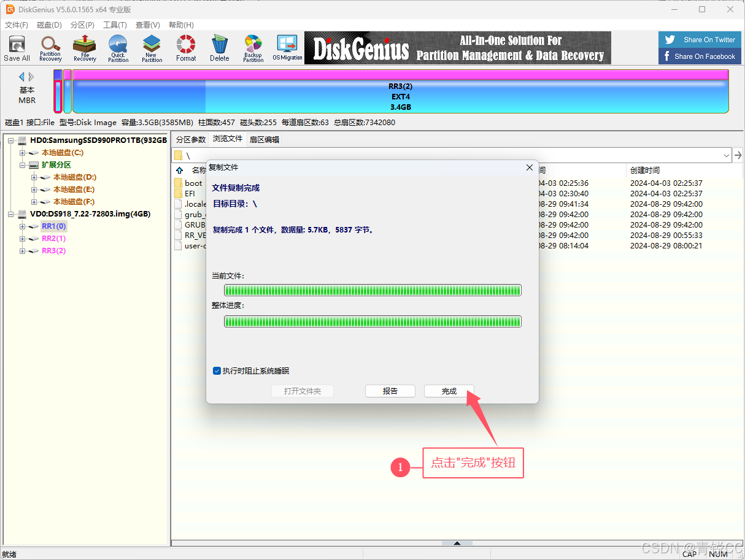
Task: Start Quick Partition from toolbar
Action: tap(118, 48)
